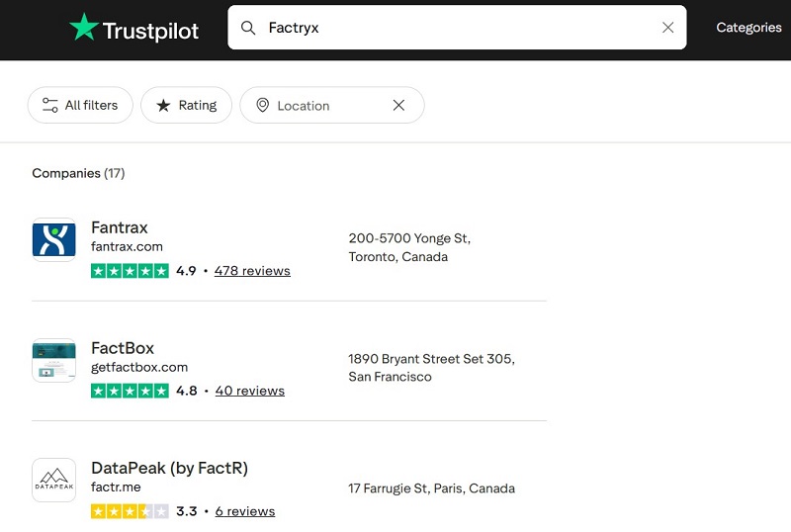Open the Fantrax company logo
Viewport: 791px width, 532px height.
53,239
